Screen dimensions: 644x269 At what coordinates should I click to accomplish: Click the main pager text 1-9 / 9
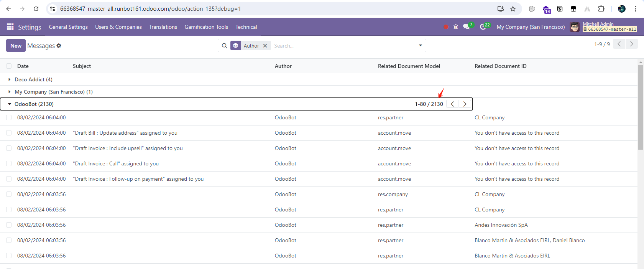(602, 44)
